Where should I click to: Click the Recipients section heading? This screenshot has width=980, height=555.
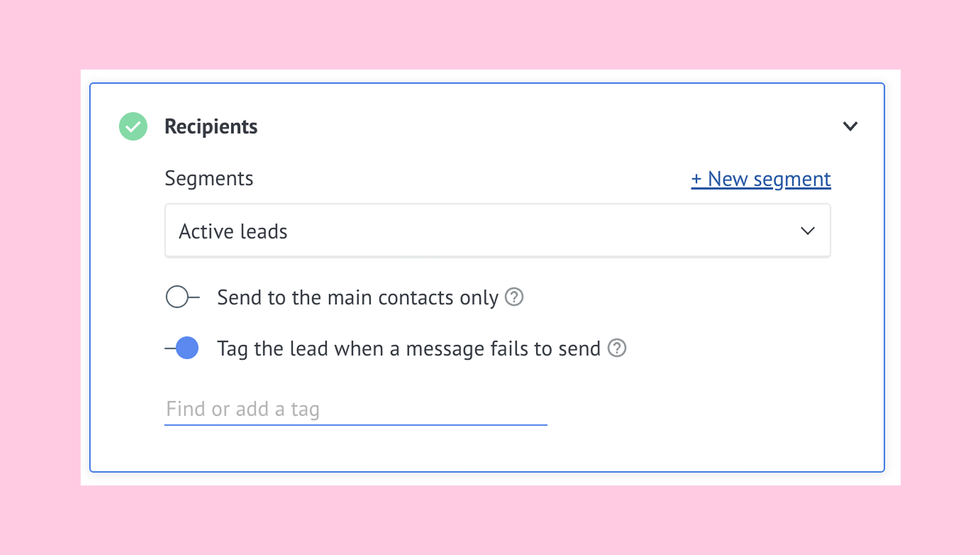tap(211, 126)
